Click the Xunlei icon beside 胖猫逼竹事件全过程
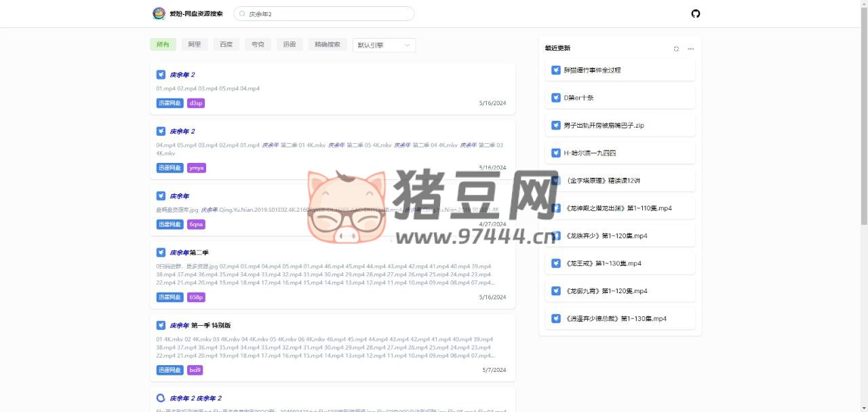Viewport: 868px width, 412px height. [x=556, y=70]
